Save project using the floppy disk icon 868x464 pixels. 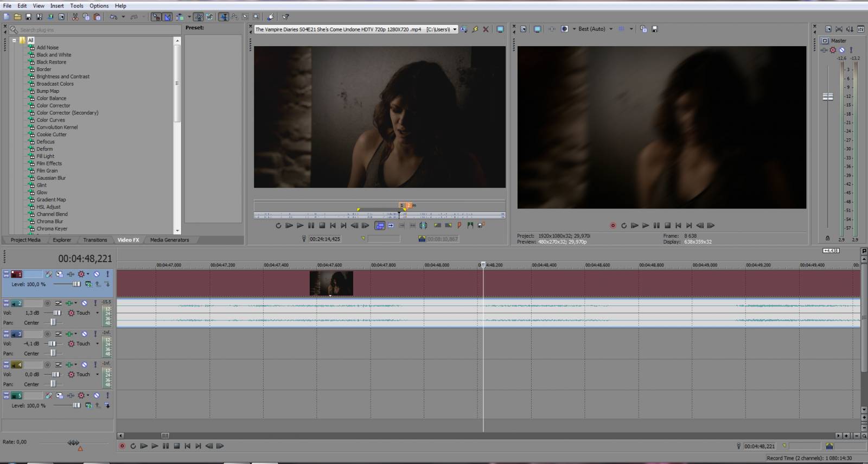28,17
